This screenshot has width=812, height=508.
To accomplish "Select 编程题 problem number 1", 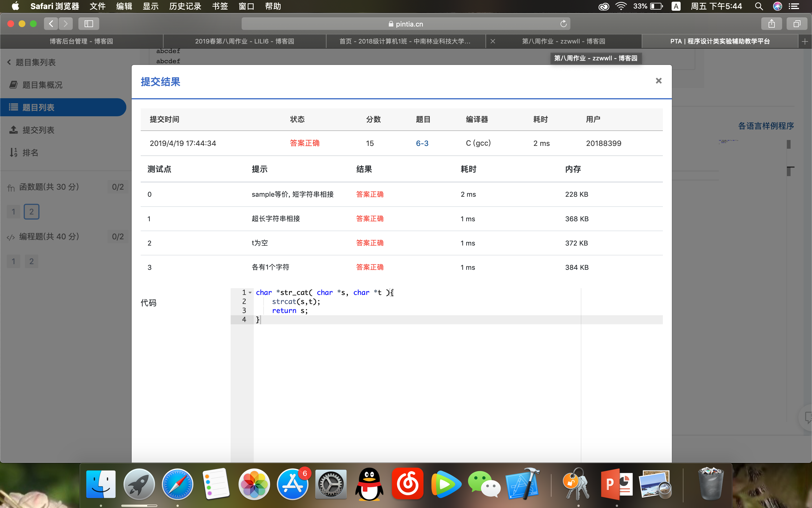I will coord(14,261).
